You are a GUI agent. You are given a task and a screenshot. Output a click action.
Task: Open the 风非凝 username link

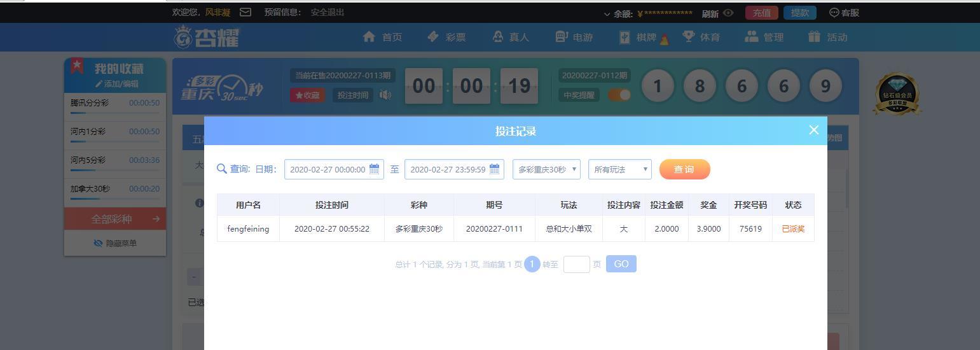point(217,12)
